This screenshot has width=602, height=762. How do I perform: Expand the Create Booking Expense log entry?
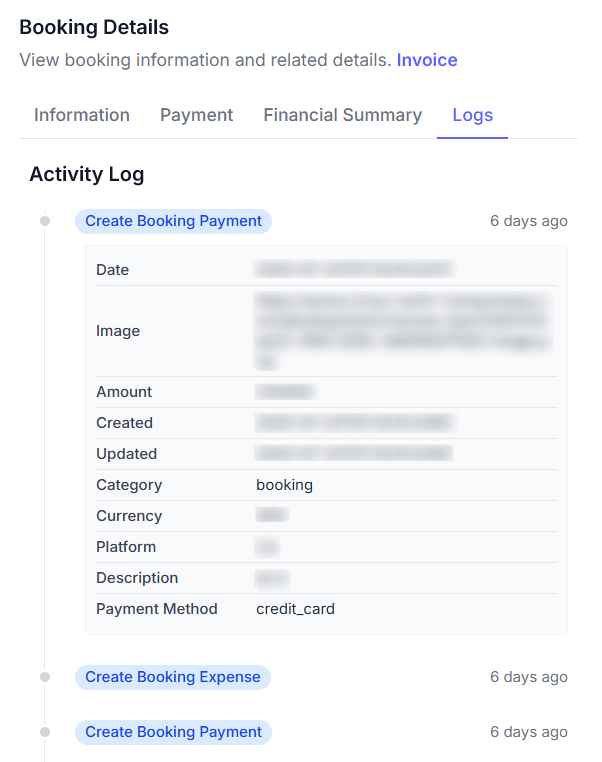172,677
